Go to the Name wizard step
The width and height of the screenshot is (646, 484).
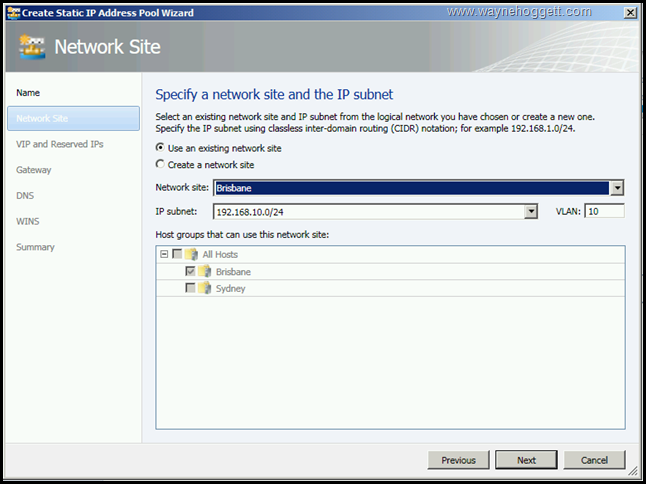(28, 93)
